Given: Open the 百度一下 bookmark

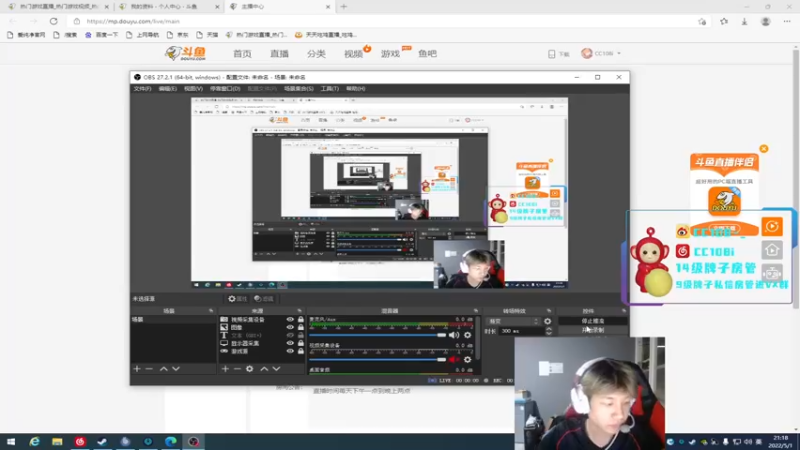Looking at the screenshot, I should pos(101,35).
